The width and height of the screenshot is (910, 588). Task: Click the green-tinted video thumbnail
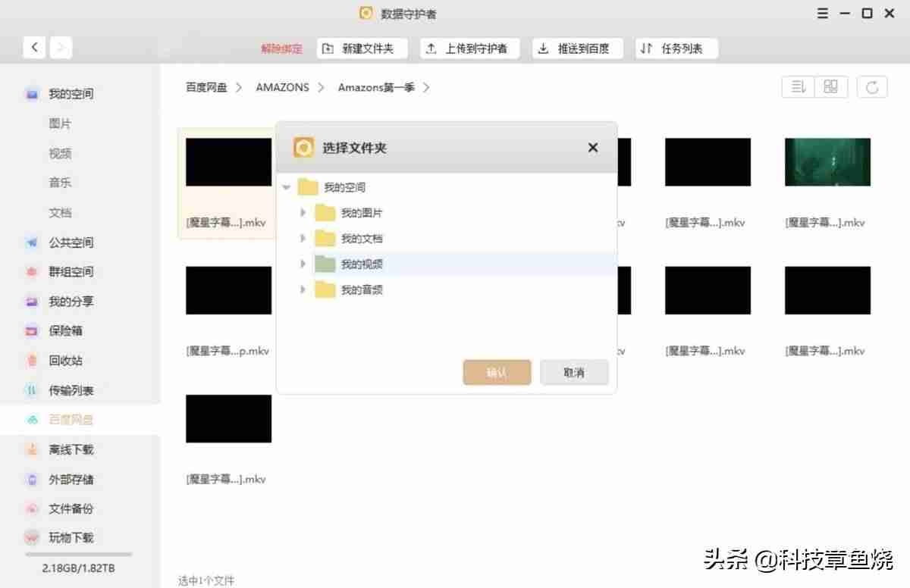(827, 162)
